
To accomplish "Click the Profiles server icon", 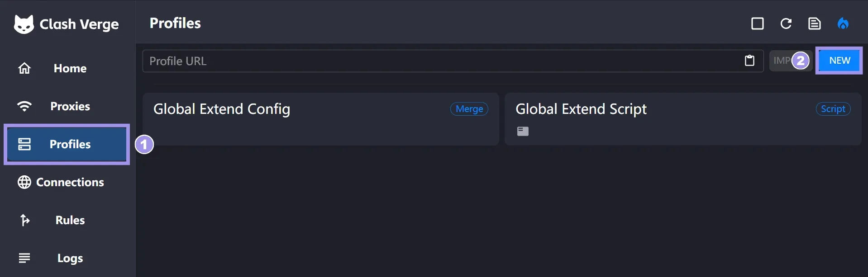I will (24, 144).
